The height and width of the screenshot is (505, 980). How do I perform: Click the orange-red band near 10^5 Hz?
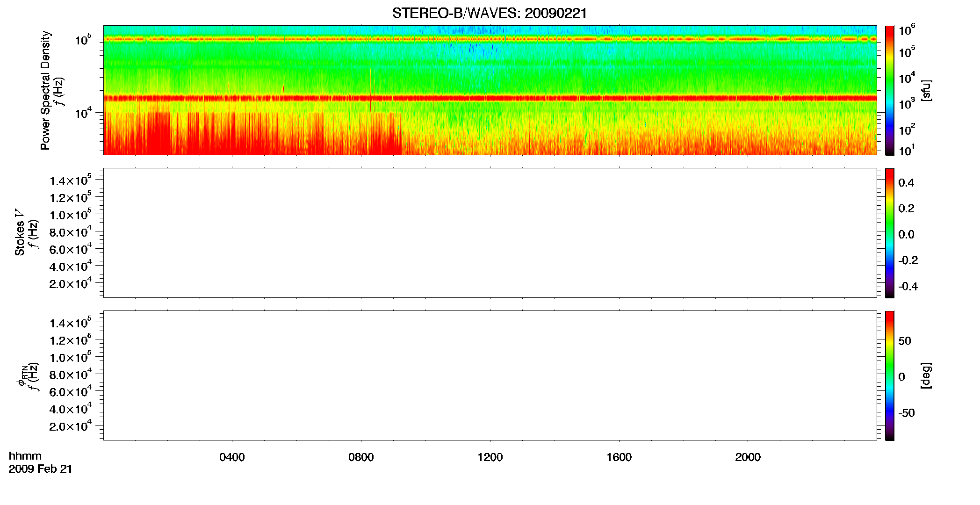click(x=490, y=39)
